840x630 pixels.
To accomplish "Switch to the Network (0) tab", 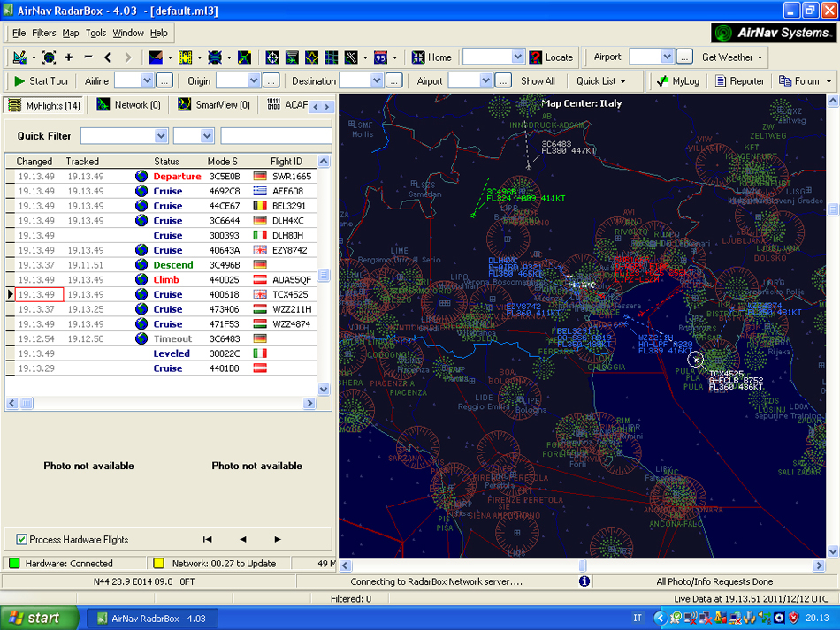I will [129, 105].
